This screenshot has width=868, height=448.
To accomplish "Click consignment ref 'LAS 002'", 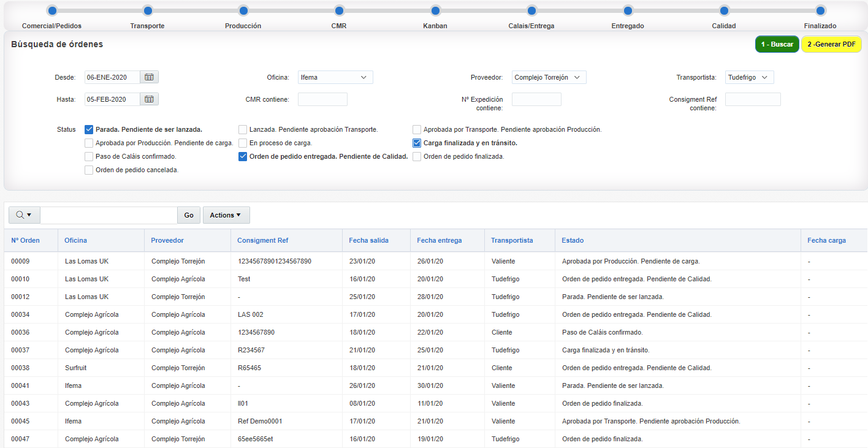I will (251, 314).
